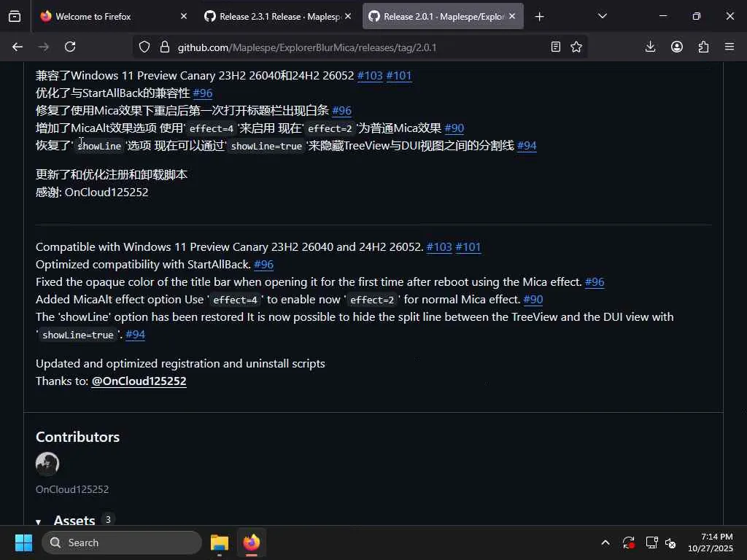Screen dimensions: 747x560
Task: Open the list all tabs dropdown
Action: (x=602, y=16)
